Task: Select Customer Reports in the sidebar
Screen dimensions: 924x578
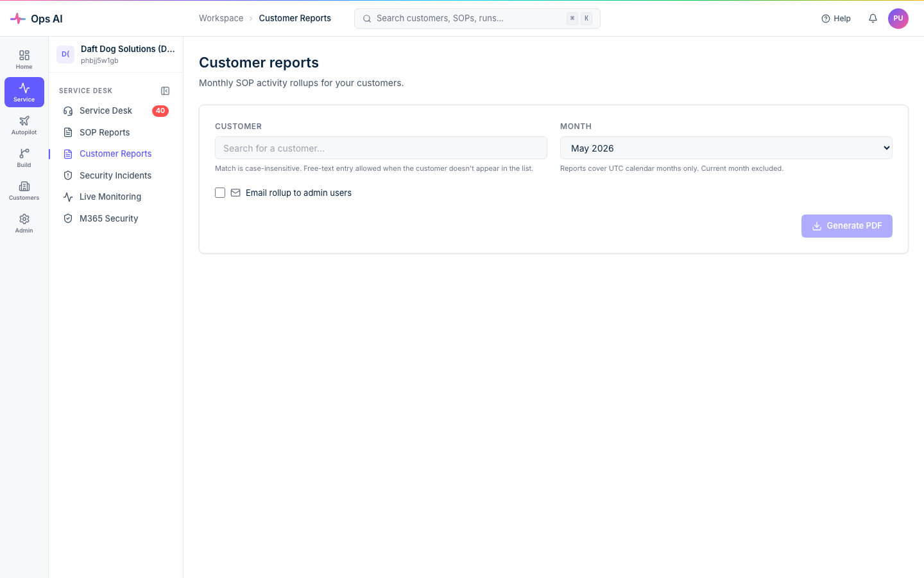Action: pos(116,153)
